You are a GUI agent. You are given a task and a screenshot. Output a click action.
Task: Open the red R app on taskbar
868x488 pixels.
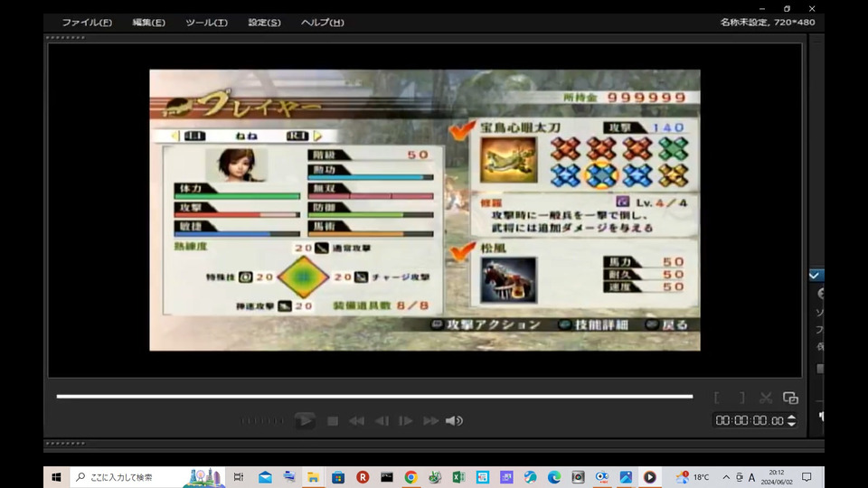pyautogui.click(x=363, y=477)
